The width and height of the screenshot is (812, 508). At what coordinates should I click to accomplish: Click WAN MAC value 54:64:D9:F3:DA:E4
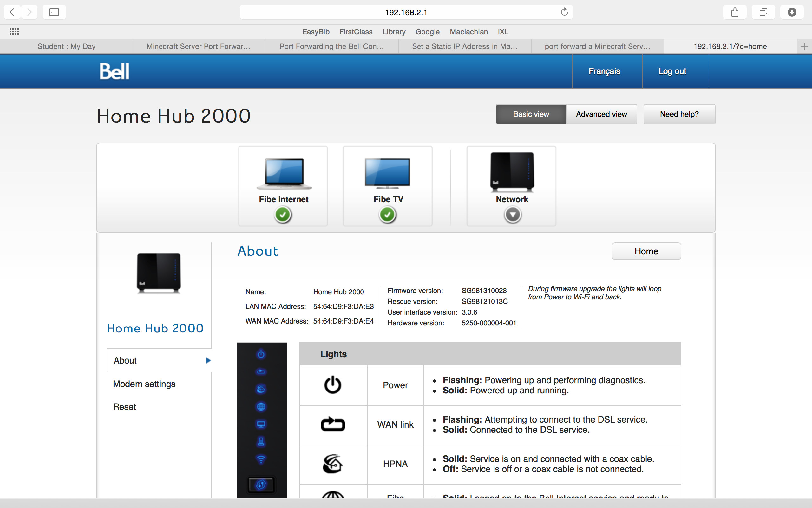pos(343,321)
